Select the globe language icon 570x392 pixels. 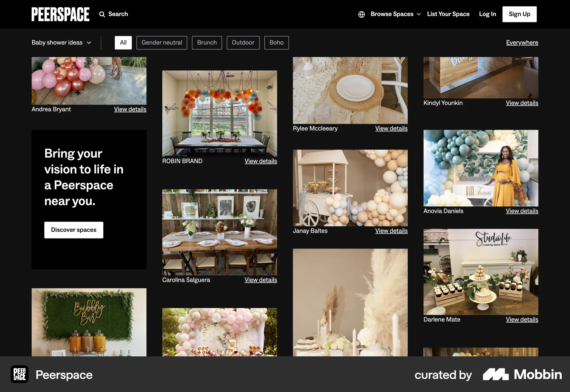(362, 14)
